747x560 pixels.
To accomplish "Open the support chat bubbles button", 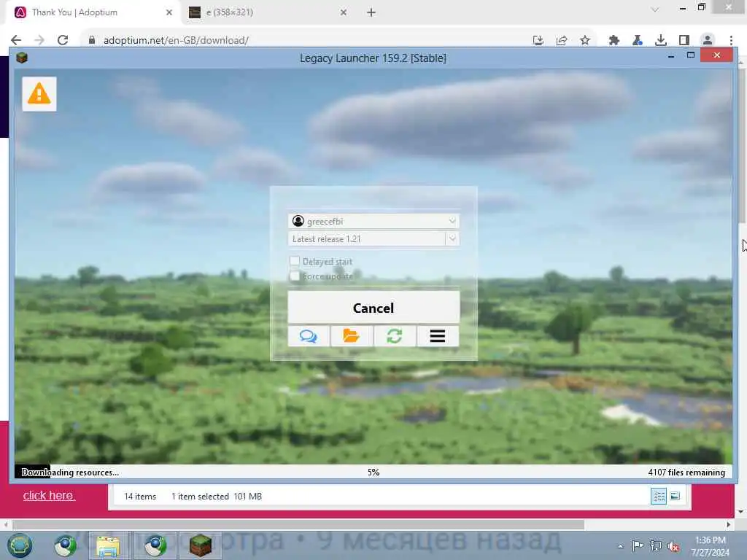I will click(309, 336).
